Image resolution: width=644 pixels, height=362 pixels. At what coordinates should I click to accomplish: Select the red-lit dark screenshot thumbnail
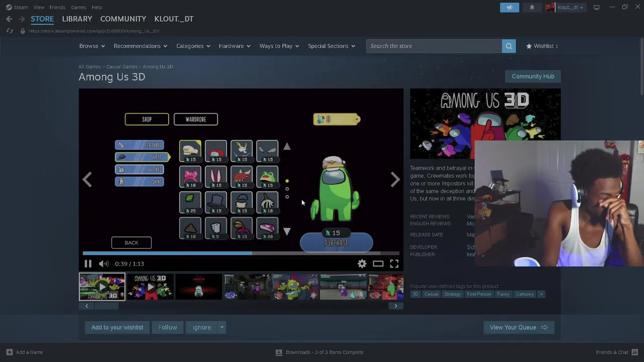click(x=199, y=287)
